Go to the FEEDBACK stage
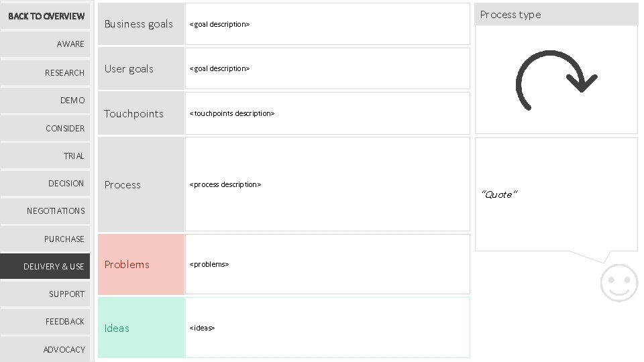Screen dimensions: 644x362 point(46,322)
